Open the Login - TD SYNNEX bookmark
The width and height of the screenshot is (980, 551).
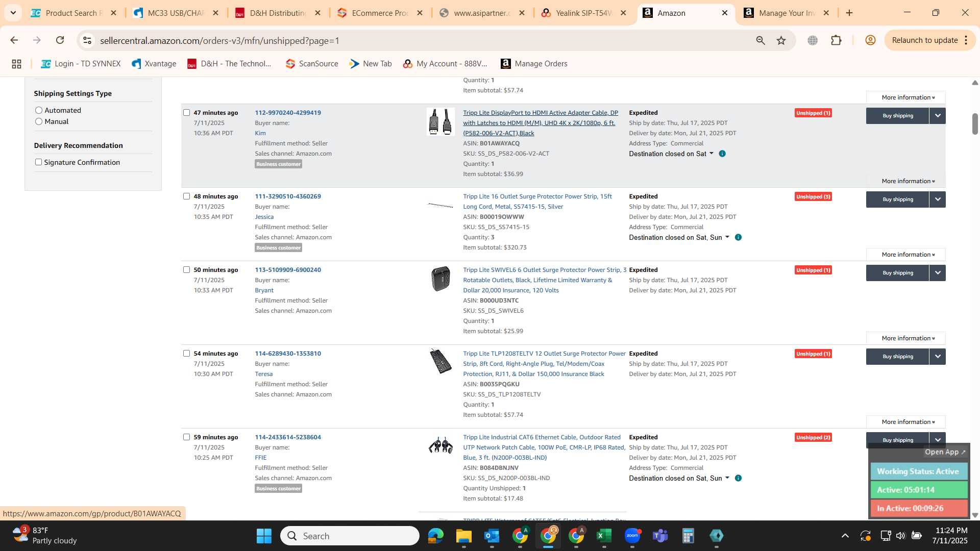click(81, 64)
